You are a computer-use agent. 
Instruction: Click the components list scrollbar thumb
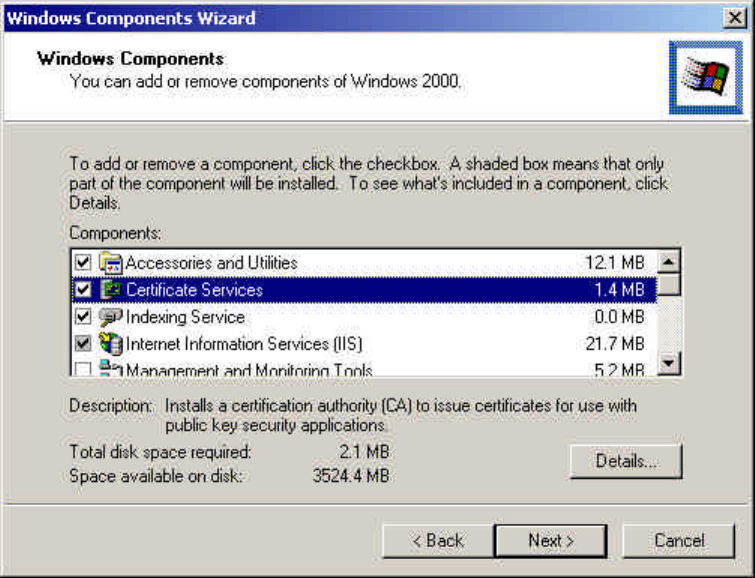[x=668, y=284]
